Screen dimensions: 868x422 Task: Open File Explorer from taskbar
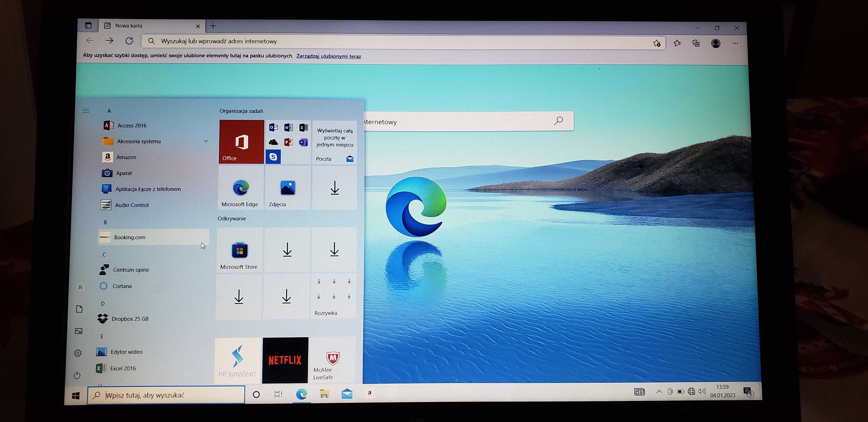coord(324,393)
